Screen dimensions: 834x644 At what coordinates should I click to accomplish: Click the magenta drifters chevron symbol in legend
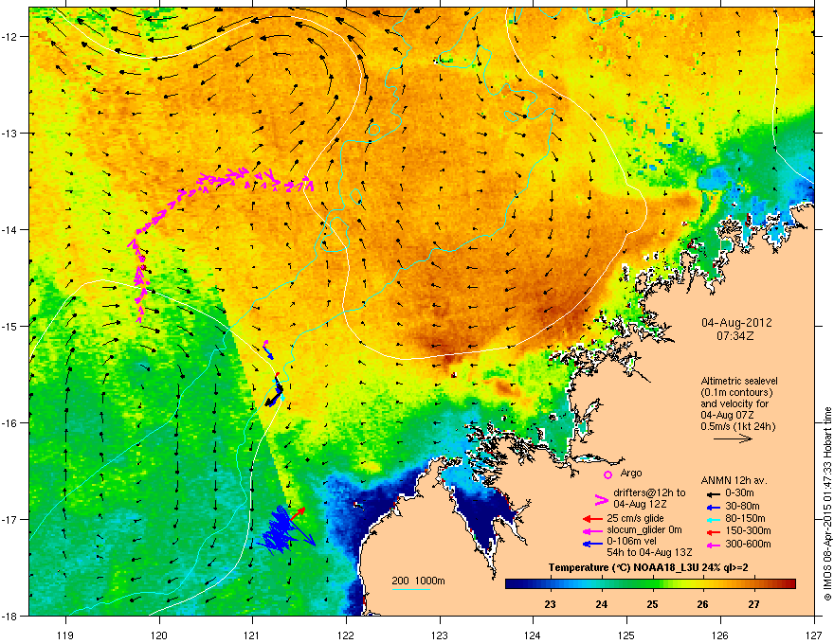coord(601,499)
